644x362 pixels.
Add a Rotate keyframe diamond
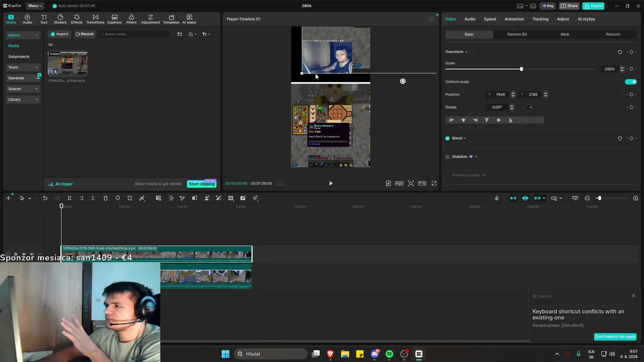tap(631, 107)
